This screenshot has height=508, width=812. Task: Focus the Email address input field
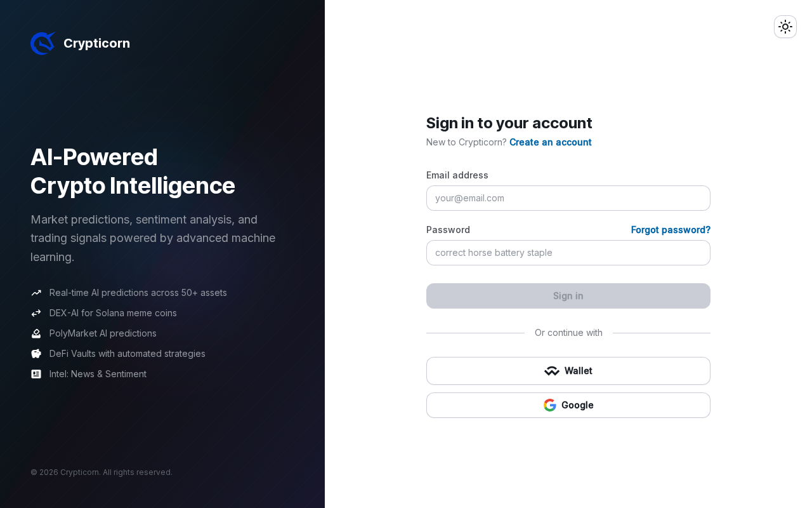point(568,198)
